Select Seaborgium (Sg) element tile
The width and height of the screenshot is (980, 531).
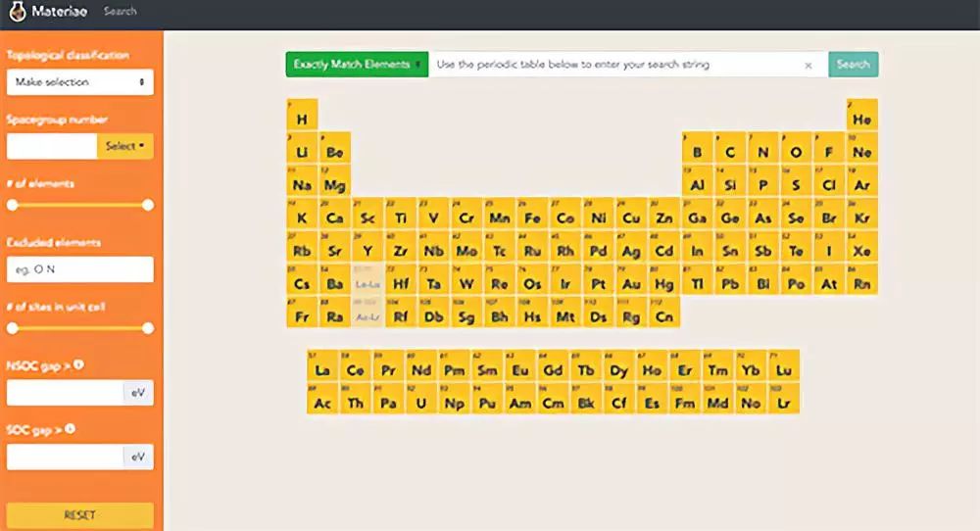466,313
